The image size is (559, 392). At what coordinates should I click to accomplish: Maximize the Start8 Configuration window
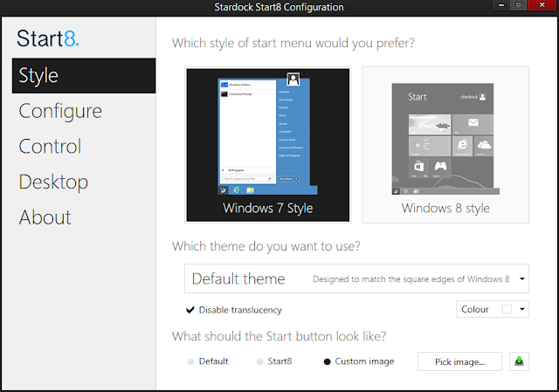point(518,5)
